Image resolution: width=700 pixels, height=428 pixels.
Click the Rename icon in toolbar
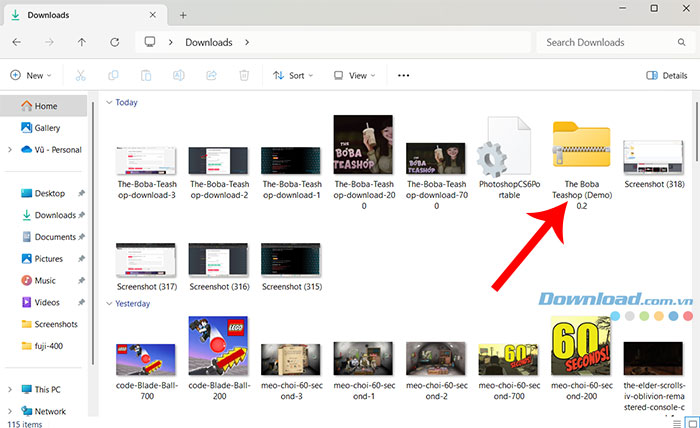[179, 75]
